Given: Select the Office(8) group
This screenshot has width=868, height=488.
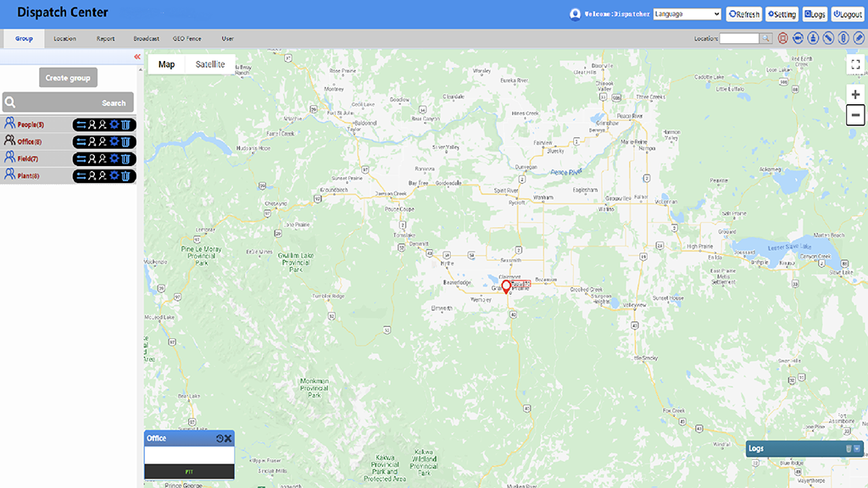Looking at the screenshot, I should (x=30, y=142).
